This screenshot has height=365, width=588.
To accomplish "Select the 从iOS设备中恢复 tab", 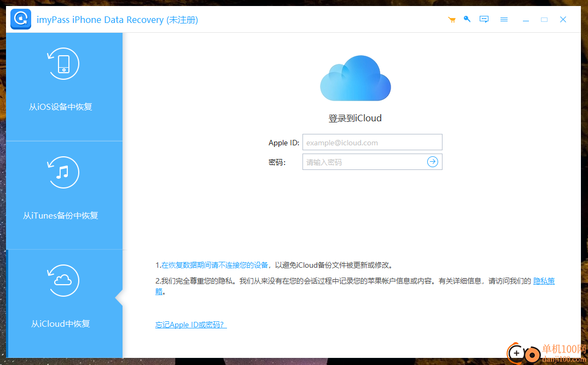I will point(64,87).
